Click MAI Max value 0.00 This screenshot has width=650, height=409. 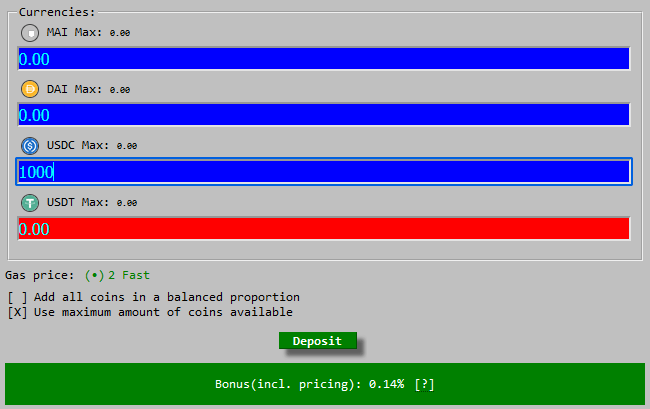point(120,33)
